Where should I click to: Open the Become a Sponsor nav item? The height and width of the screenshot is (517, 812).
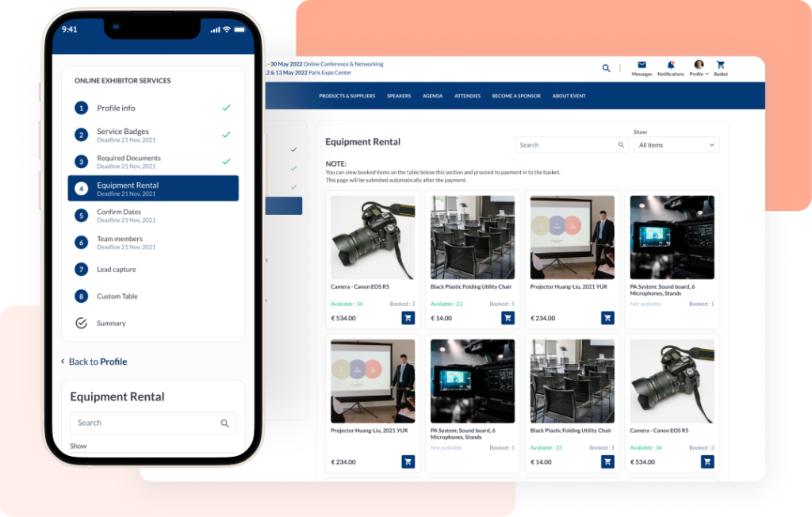tap(516, 96)
